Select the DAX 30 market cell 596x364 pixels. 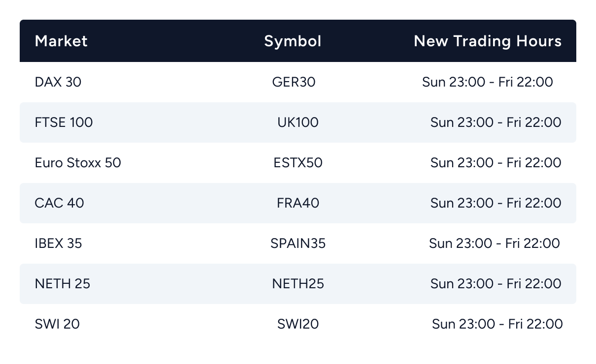(x=58, y=82)
